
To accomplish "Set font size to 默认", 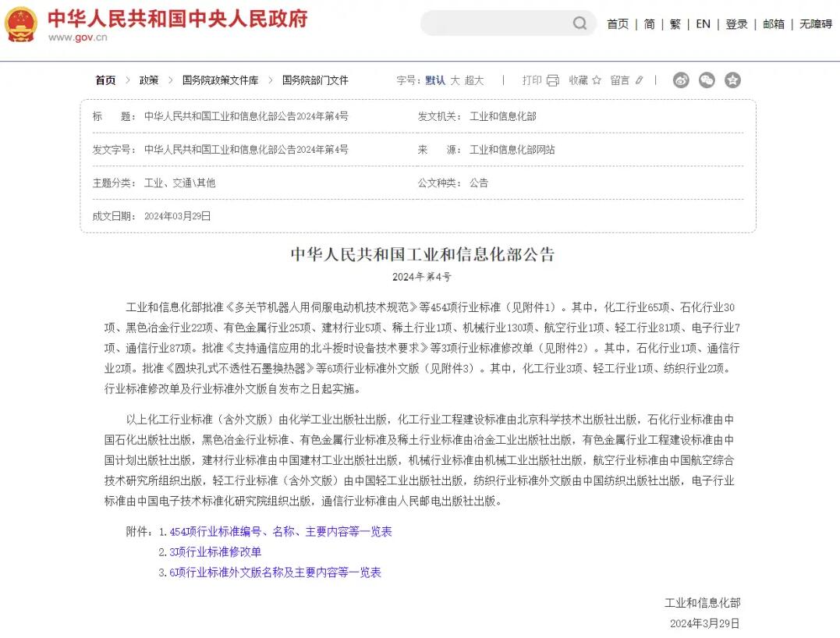I will point(435,80).
